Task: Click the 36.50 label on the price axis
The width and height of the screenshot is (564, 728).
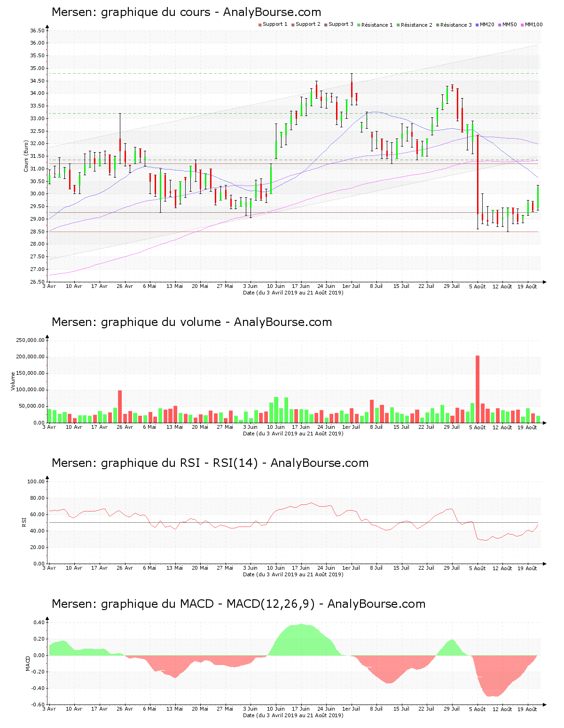Action: point(37,31)
